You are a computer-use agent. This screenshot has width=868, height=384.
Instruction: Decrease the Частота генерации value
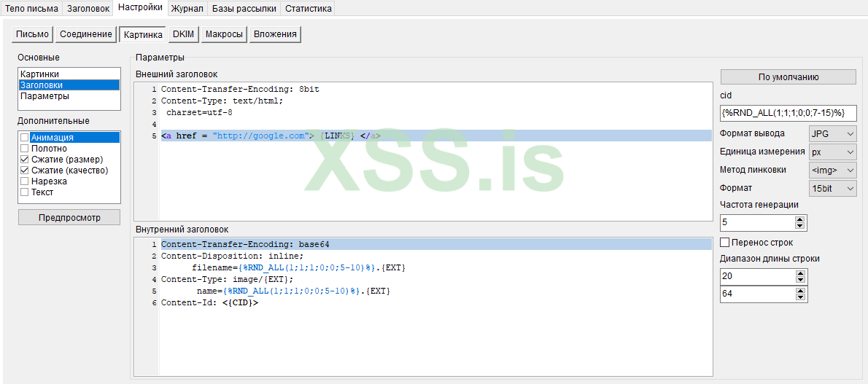799,226
